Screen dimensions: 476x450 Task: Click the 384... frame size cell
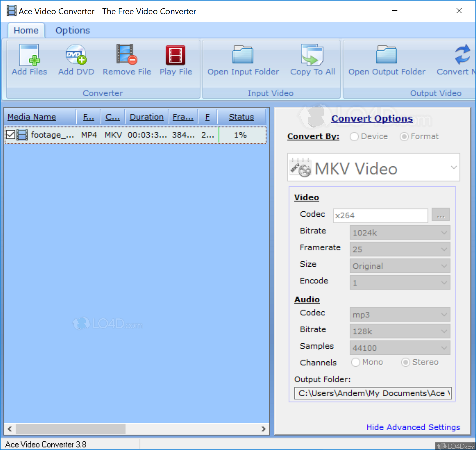(183, 135)
